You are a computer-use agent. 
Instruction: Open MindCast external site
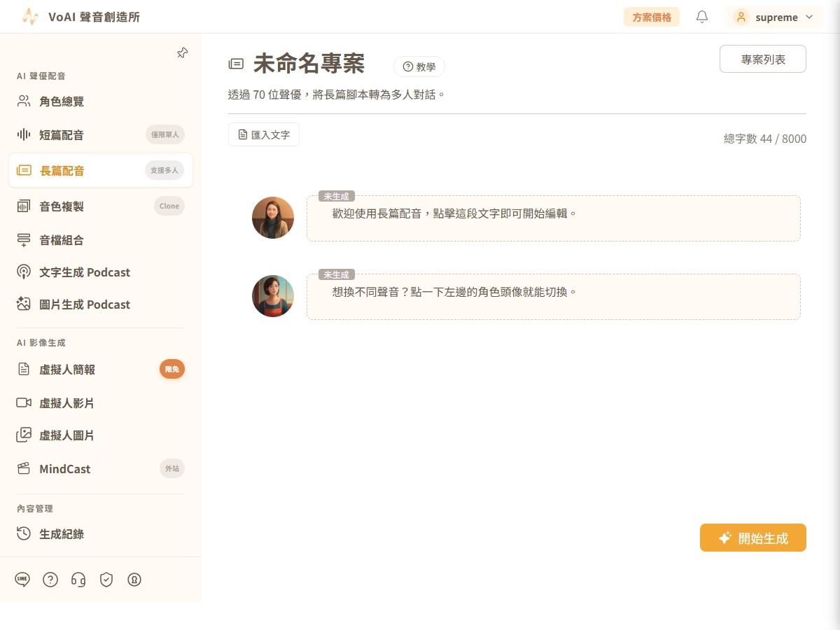(101, 469)
